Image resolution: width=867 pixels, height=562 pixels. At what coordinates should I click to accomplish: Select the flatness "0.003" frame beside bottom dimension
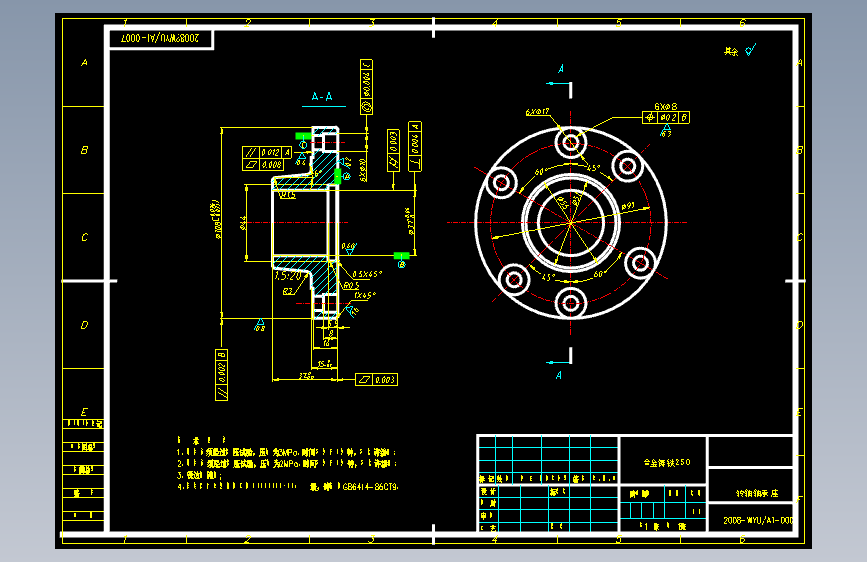(377, 379)
